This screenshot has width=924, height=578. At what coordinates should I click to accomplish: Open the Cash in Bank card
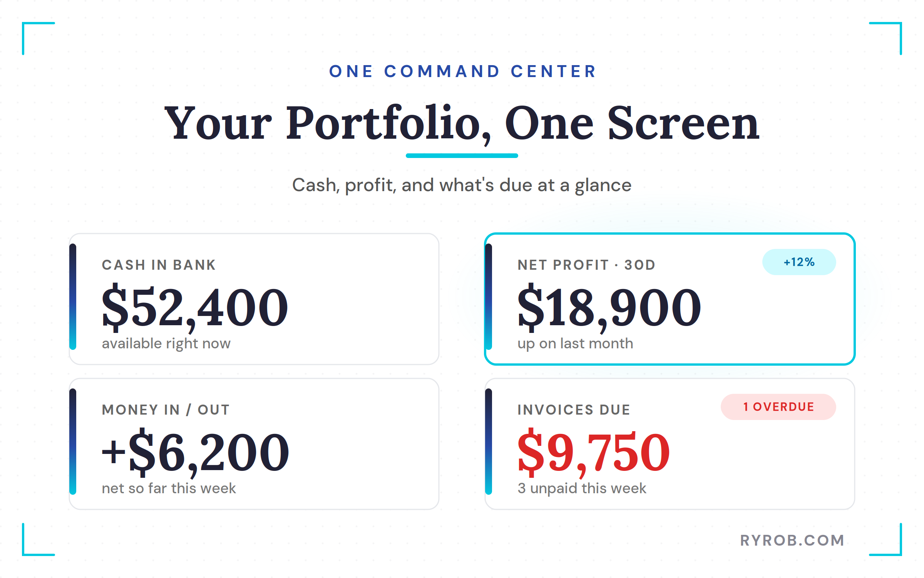tap(254, 299)
